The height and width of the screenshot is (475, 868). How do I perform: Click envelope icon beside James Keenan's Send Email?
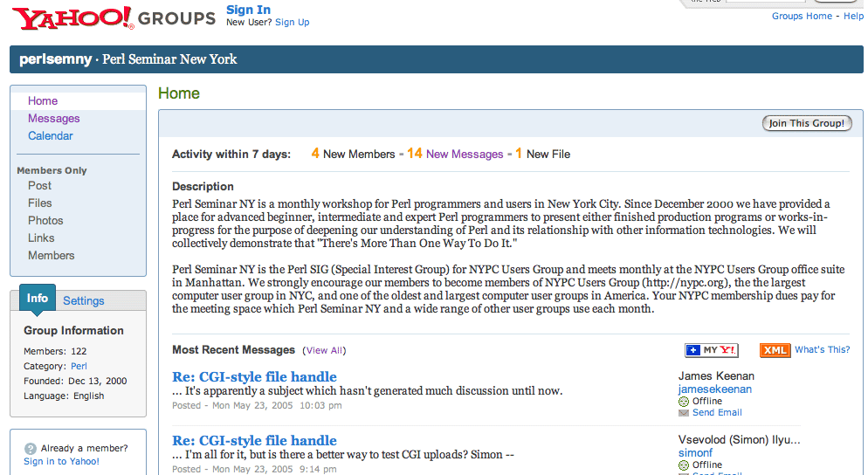coord(684,413)
